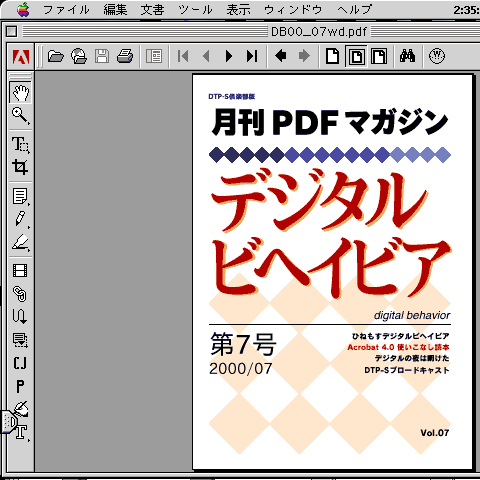480x480 pixels.
Task: Go to the last page
Action: pyautogui.click(x=252, y=56)
